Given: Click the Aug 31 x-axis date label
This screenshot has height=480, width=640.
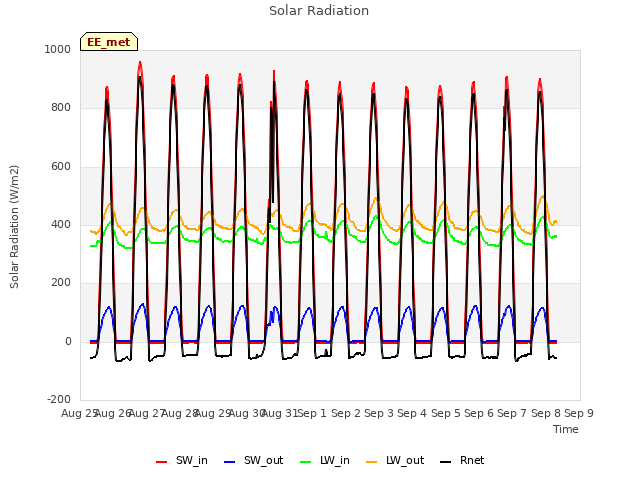Looking at the screenshot, I should 280,413.
